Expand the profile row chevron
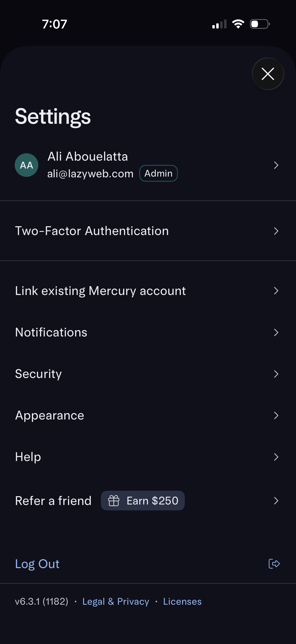This screenshot has height=644, width=296. (x=276, y=165)
